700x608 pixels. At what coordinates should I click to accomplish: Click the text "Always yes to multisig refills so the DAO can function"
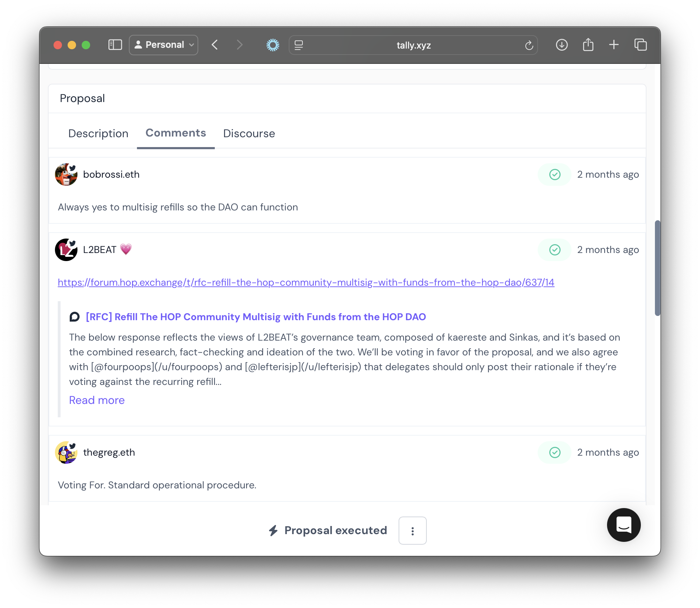[178, 207]
